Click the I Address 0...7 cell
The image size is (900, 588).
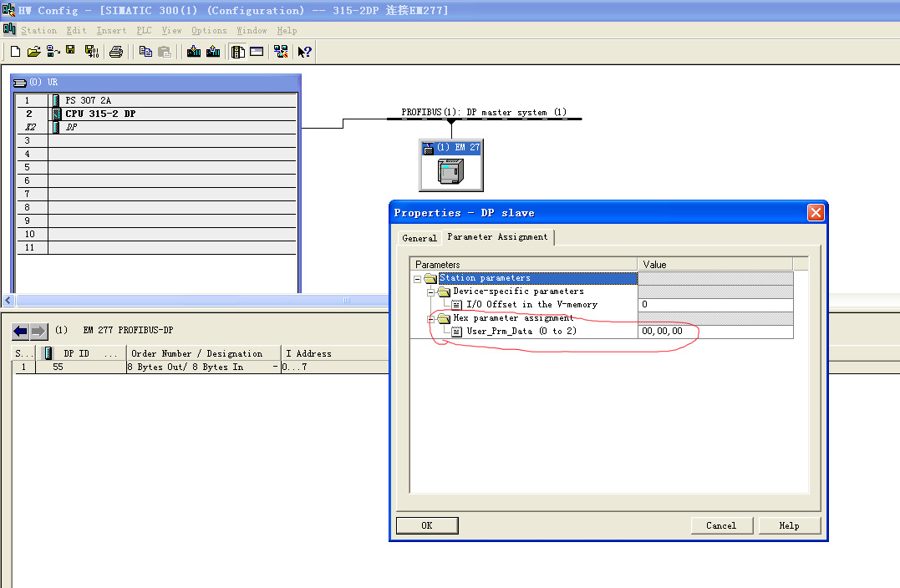pyautogui.click(x=335, y=367)
